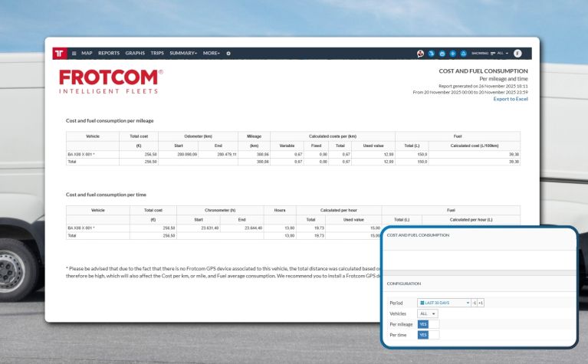Open the Vehicles ALL dropdown

pos(428,313)
